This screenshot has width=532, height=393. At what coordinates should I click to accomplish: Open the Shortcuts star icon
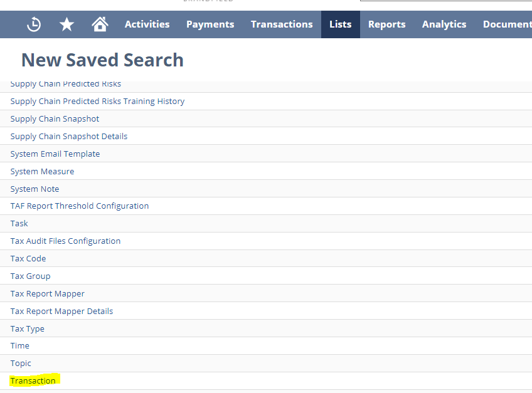click(66, 24)
